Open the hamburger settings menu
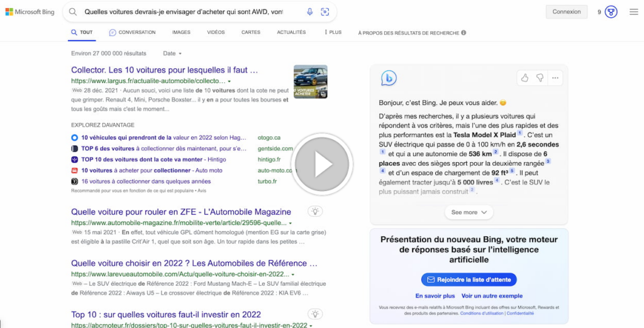The width and height of the screenshot is (644, 328). point(634,12)
